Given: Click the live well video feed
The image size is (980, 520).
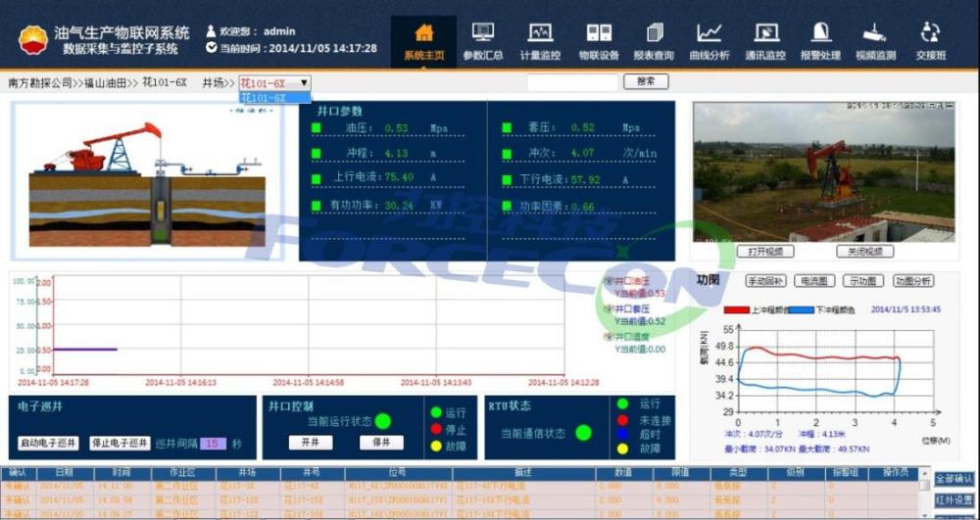Looking at the screenshot, I should click(824, 172).
